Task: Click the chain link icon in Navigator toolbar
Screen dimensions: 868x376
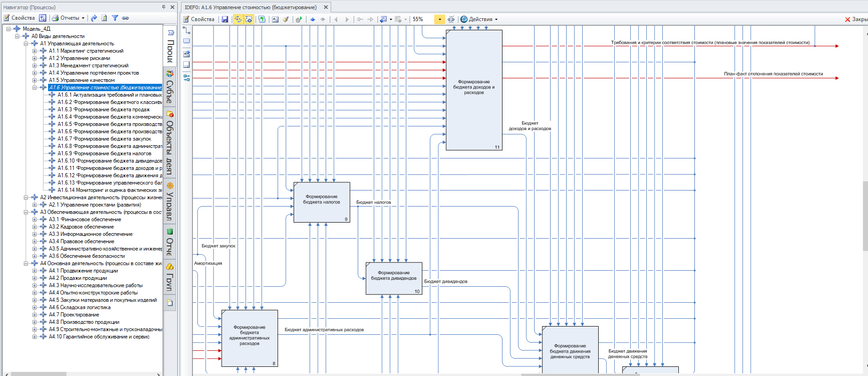Action: pyautogui.click(x=125, y=18)
